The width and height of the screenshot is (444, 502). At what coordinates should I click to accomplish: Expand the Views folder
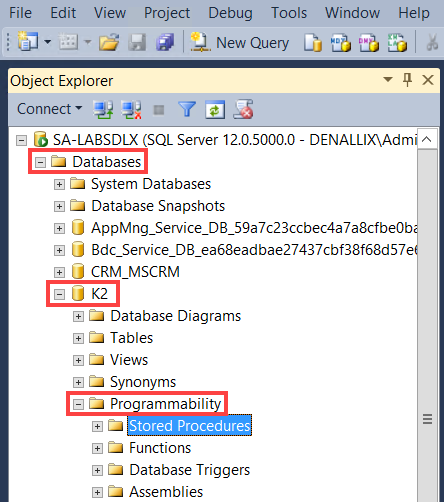pos(78,360)
